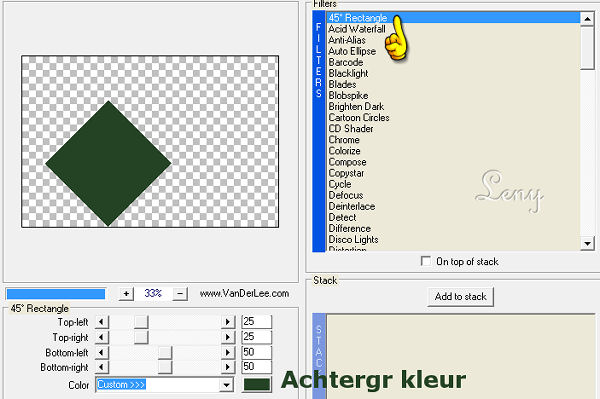Screen dimensions: 600x399
Task: Choose the Disco Lights filter
Action: tap(353, 240)
